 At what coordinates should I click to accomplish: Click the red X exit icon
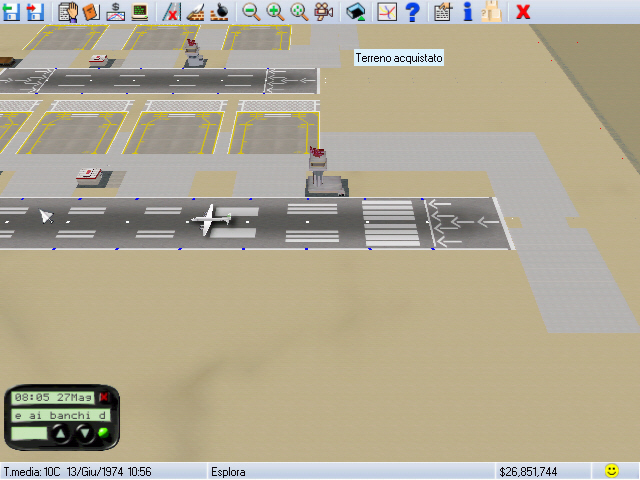pyautogui.click(x=523, y=12)
